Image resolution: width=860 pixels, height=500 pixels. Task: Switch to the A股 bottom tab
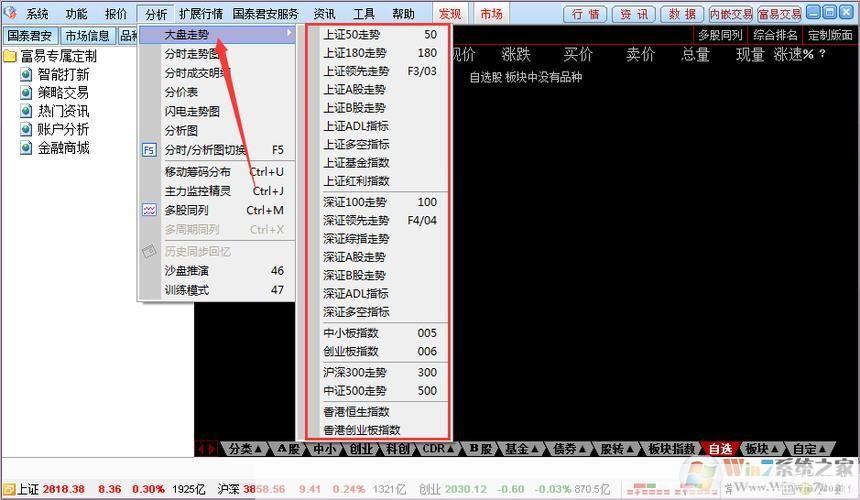[x=288, y=448]
